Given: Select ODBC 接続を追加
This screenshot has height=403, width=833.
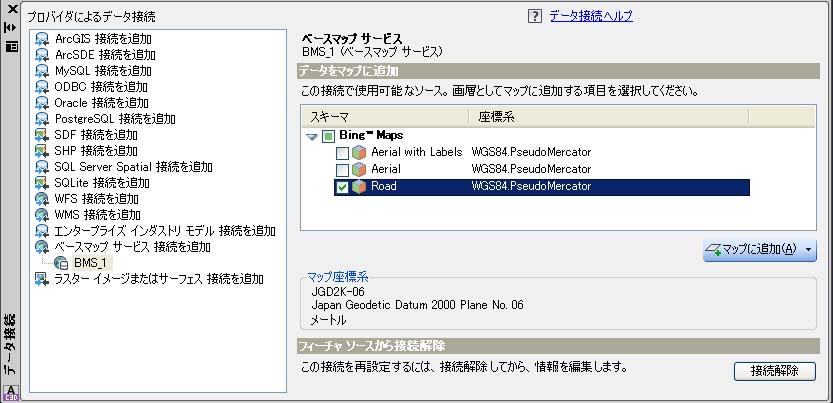Looking at the screenshot, I should (100, 87).
